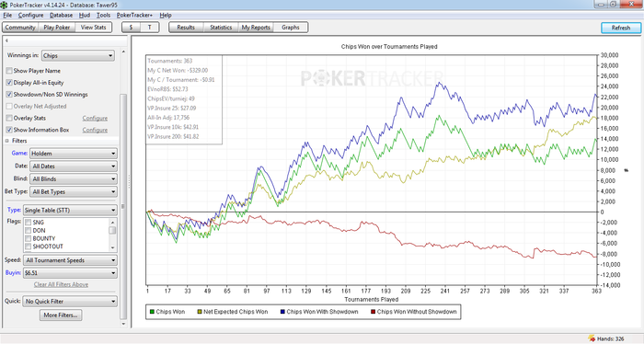Open the Date All Dates dropdown
This screenshot has width=644, height=344.
coord(74,166)
